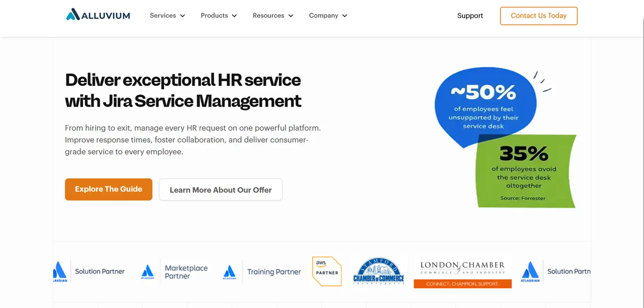Click the 'From hiring to exit' paragraph
The height and width of the screenshot is (308, 644).
tap(193, 140)
